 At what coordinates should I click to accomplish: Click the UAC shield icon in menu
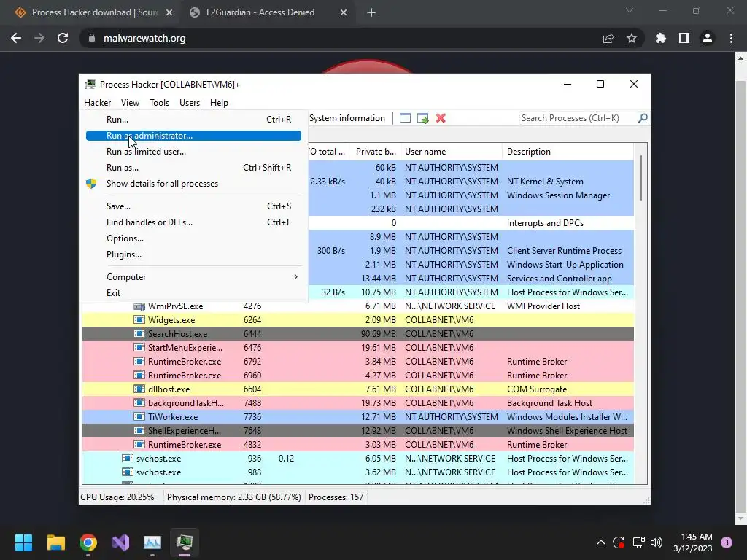click(91, 184)
